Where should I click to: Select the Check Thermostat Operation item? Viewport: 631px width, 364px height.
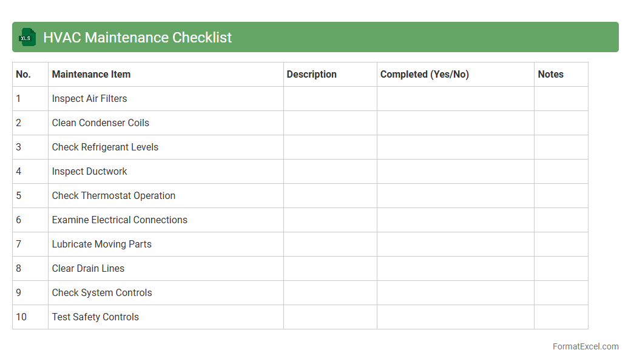113,195
